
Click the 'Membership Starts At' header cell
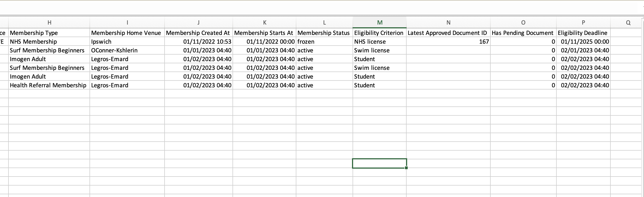(264, 33)
